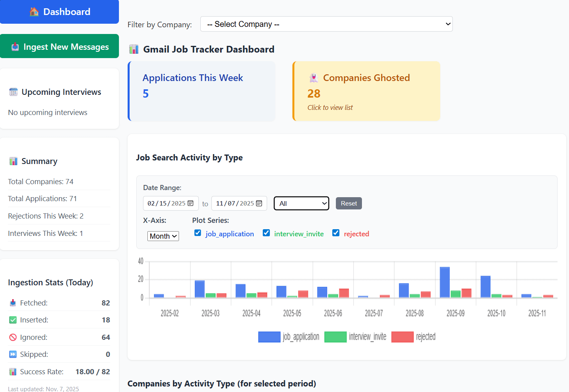
Task: Open the X-Axis Month dropdown
Action: coord(163,236)
